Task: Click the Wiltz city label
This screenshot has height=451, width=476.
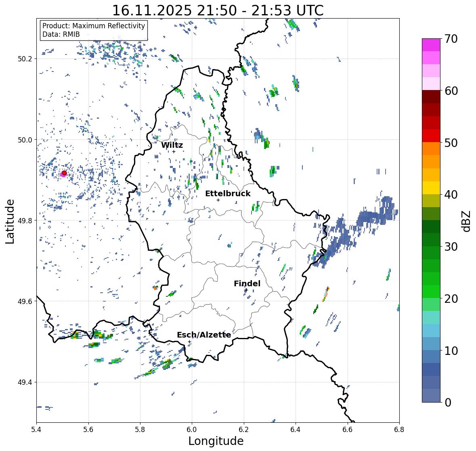Action: (x=172, y=145)
